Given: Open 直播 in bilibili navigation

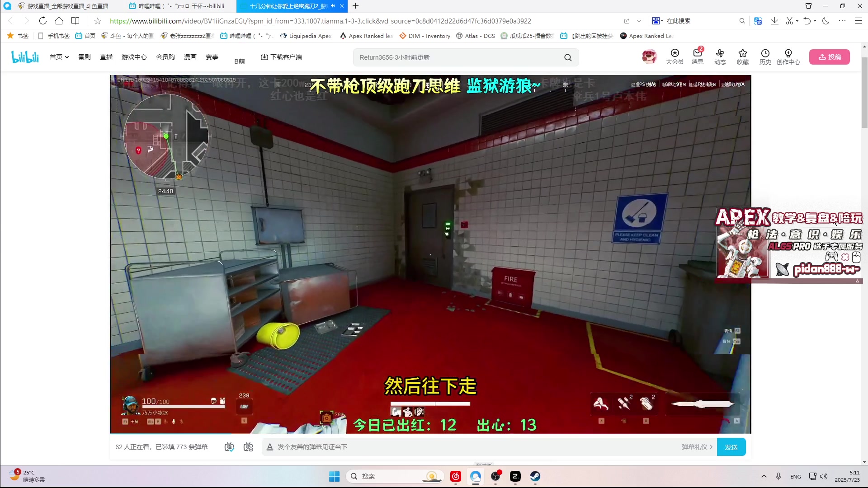Looking at the screenshot, I should pos(106,57).
